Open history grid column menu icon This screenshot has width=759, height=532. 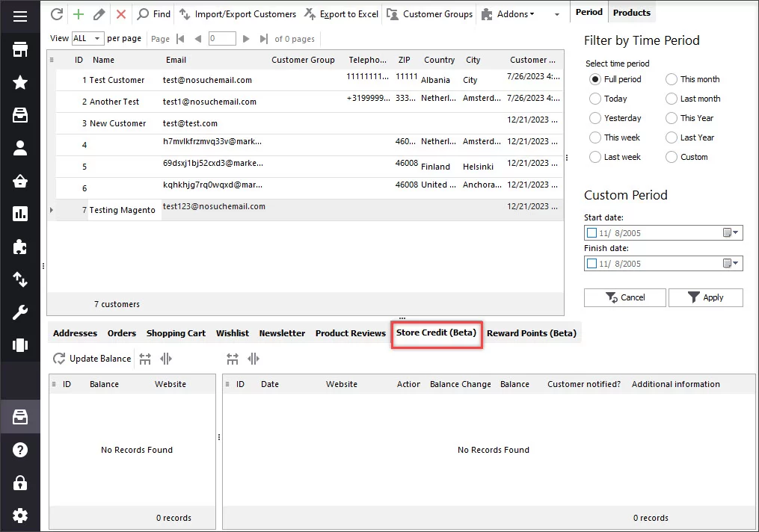(x=227, y=384)
